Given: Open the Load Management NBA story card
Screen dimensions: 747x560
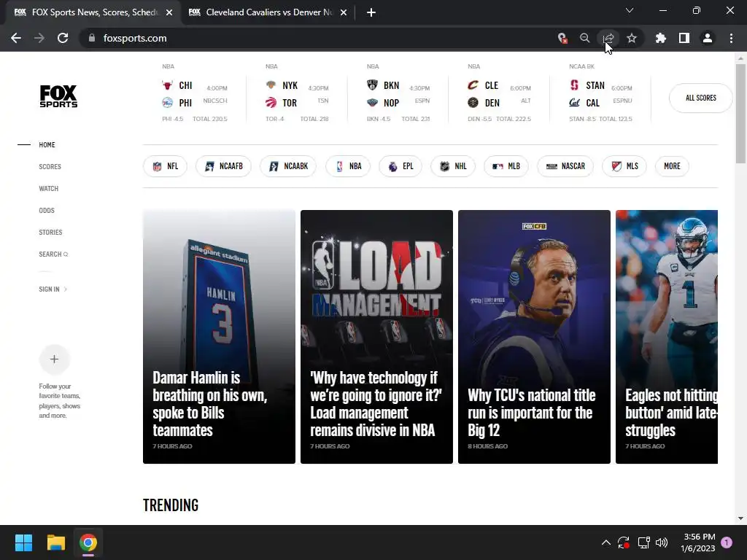Looking at the screenshot, I should tap(376, 337).
